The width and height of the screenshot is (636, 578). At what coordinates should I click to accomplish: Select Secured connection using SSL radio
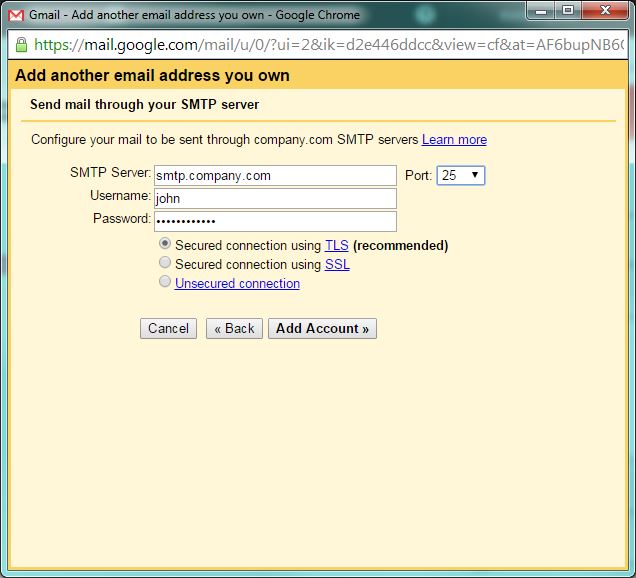point(165,262)
